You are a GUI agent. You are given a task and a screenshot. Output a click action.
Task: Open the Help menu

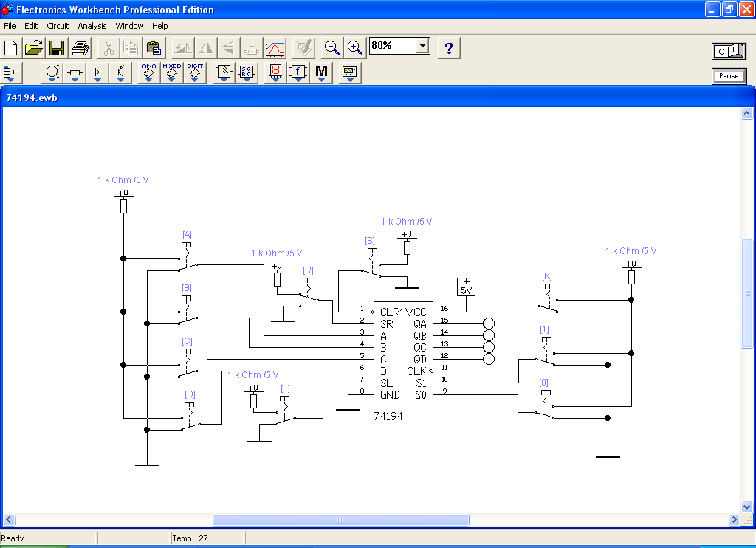pyautogui.click(x=159, y=26)
